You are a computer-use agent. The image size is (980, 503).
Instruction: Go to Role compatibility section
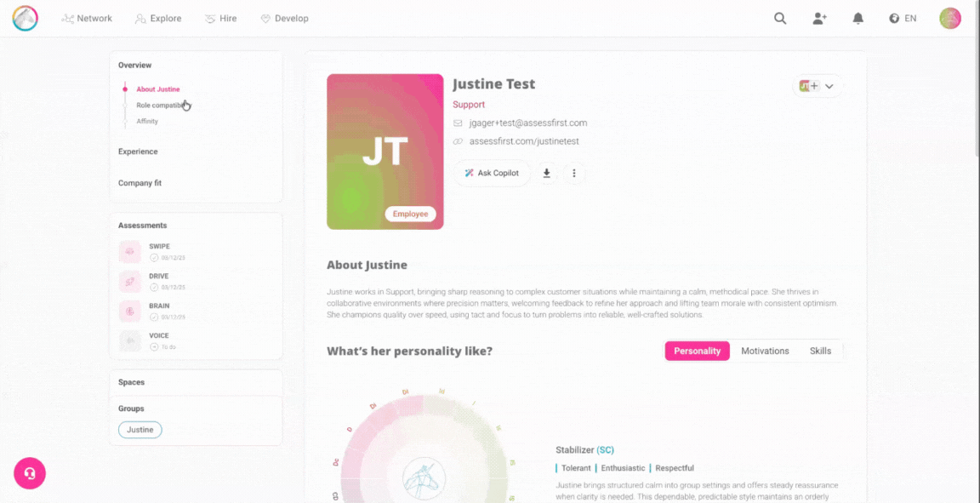(162, 106)
